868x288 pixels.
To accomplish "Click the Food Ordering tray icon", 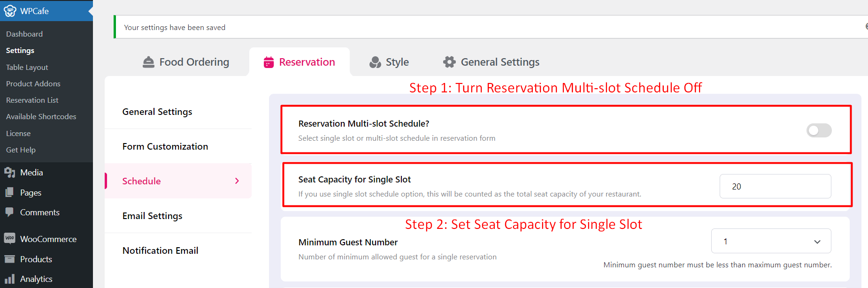I will click(x=148, y=62).
